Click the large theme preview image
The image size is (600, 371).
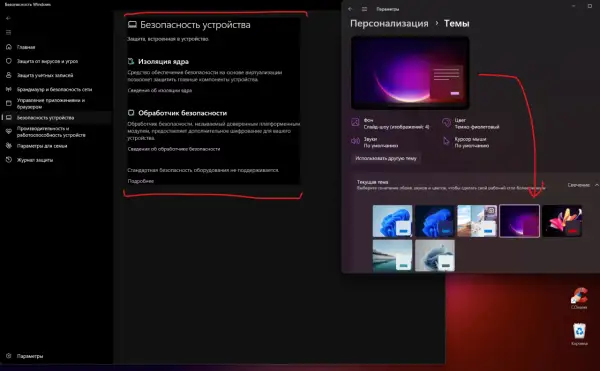410,73
